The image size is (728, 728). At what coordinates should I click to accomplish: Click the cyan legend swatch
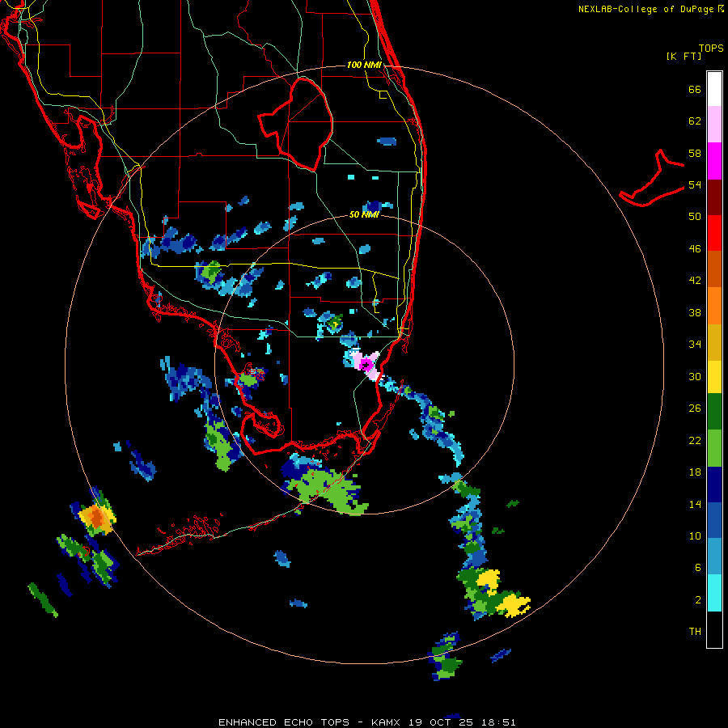[x=714, y=593]
